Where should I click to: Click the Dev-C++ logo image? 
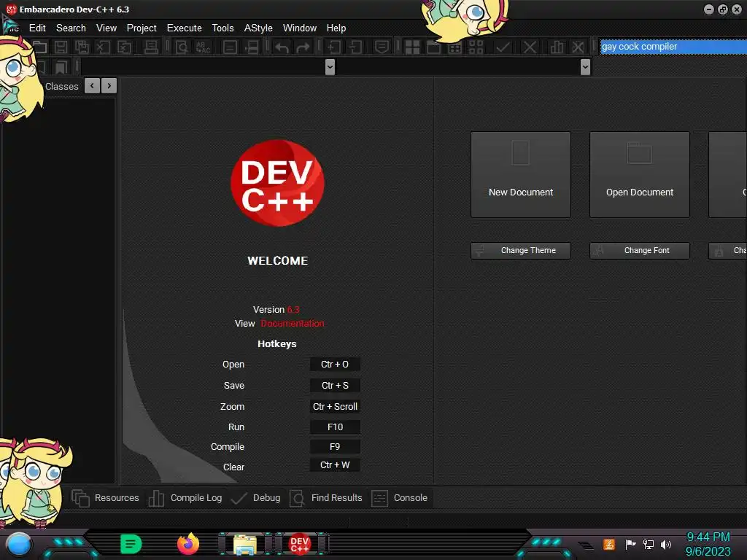coord(277,183)
